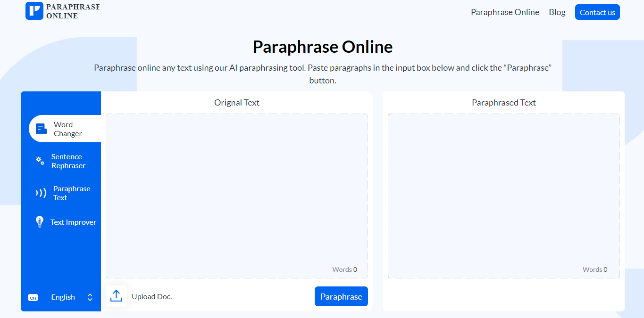
Task: Click 'Words 0' counter under paraphrased text
Action: pyautogui.click(x=595, y=269)
